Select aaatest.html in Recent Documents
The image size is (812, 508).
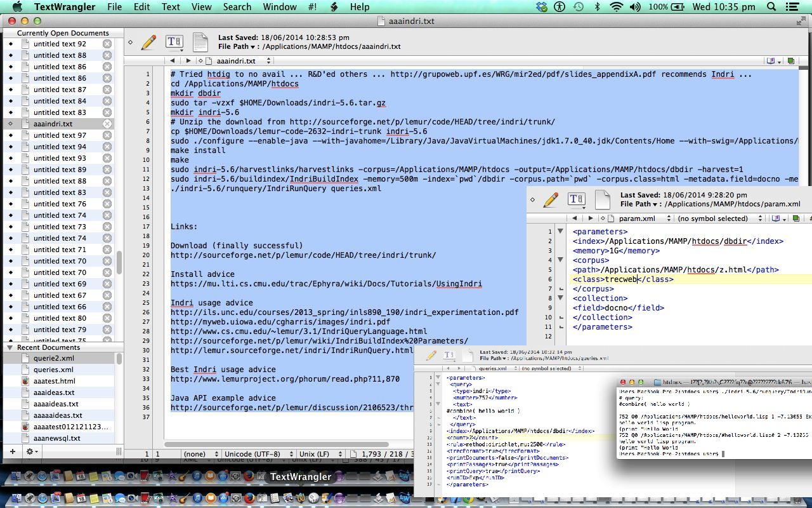tap(58, 381)
